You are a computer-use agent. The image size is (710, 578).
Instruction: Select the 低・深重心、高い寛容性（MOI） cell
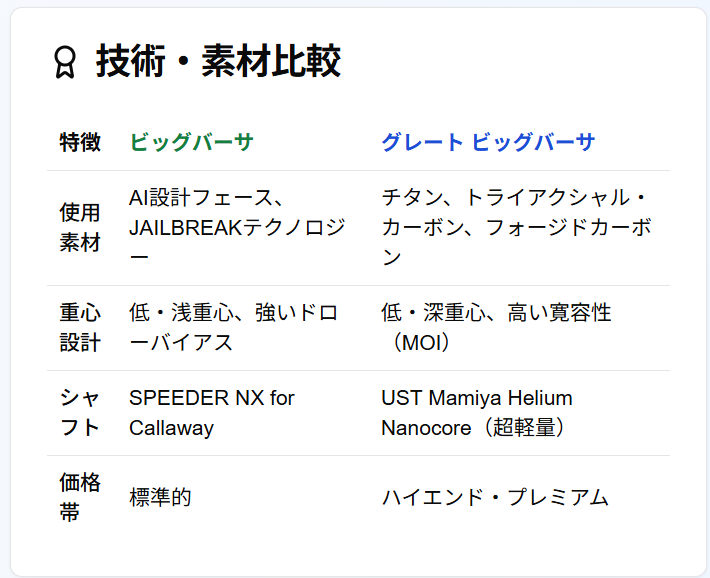click(x=496, y=328)
